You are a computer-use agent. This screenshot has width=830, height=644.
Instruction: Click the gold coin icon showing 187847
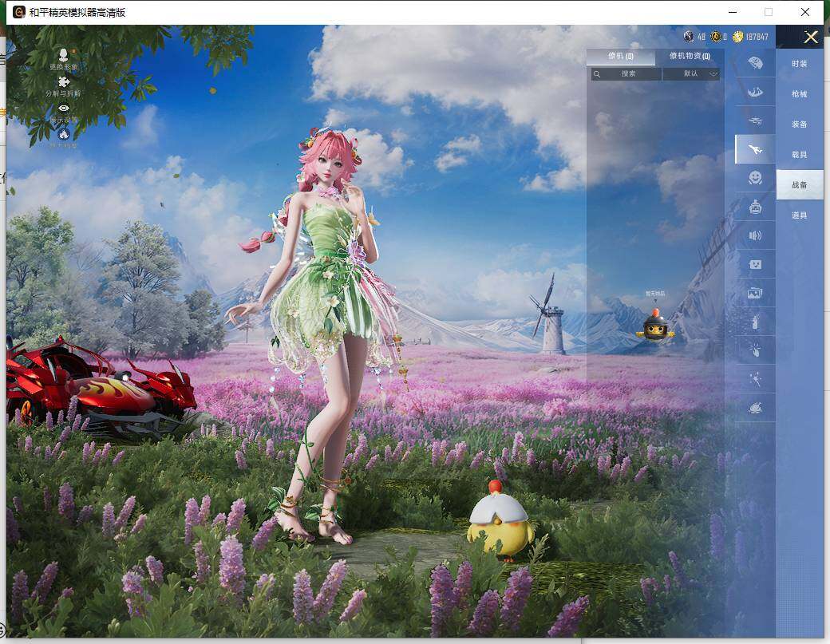pos(738,37)
